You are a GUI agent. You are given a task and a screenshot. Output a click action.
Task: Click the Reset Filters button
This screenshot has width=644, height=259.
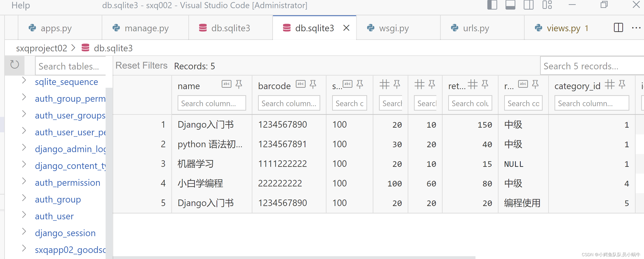pos(141,65)
